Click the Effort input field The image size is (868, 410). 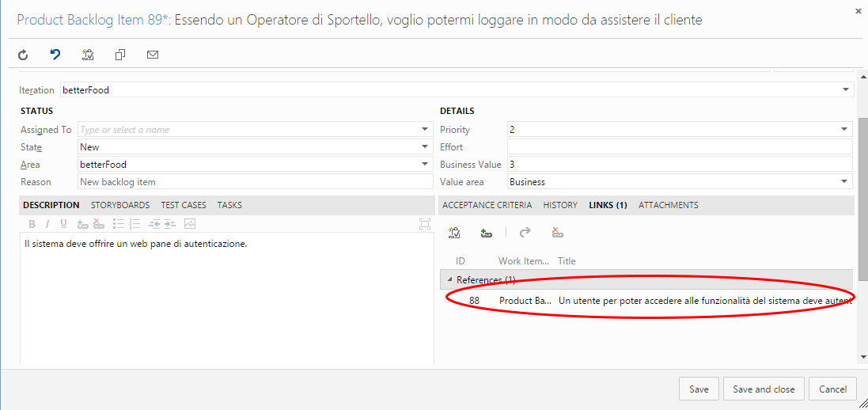680,147
